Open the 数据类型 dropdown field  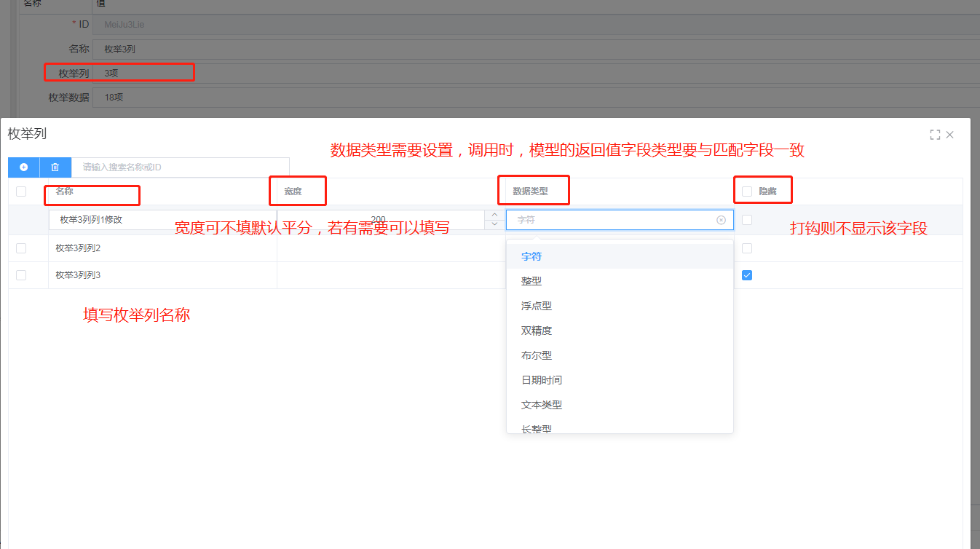pos(612,220)
